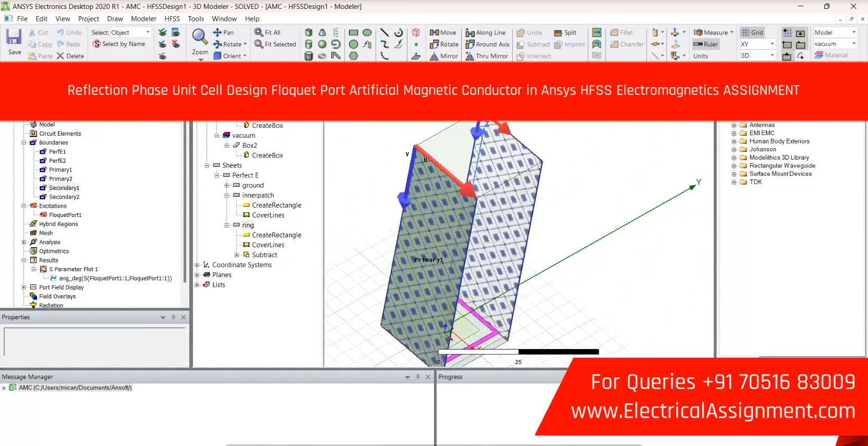The height and width of the screenshot is (446, 868).
Task: Open the Modeler menu
Action: [143, 19]
